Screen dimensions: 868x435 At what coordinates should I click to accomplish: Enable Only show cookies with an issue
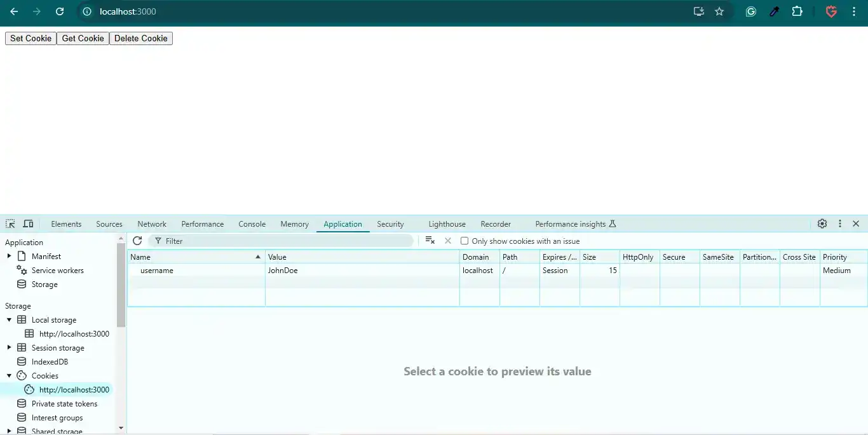point(465,241)
